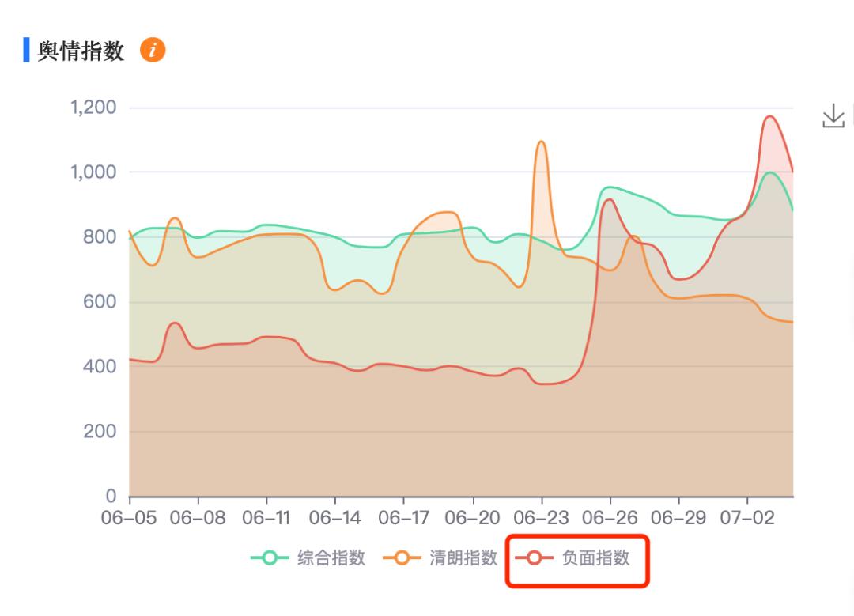Open the export options via download arrow
The height and width of the screenshot is (616, 854).
(834, 115)
